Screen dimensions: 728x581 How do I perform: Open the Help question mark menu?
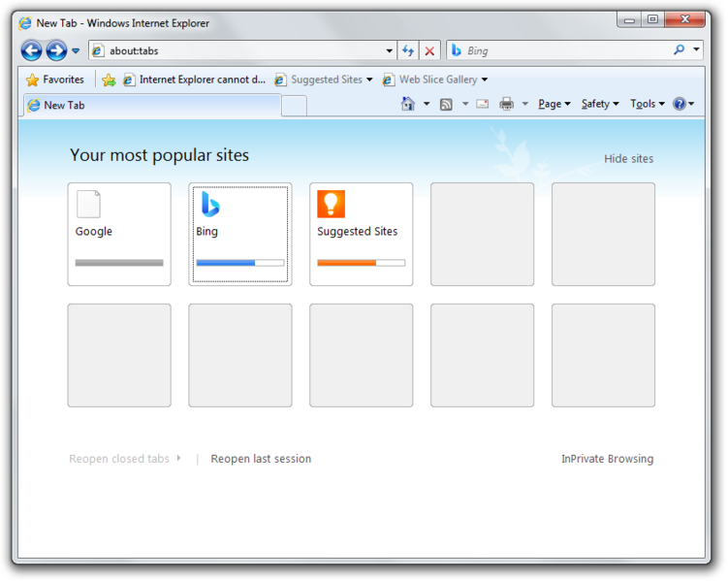point(683,104)
